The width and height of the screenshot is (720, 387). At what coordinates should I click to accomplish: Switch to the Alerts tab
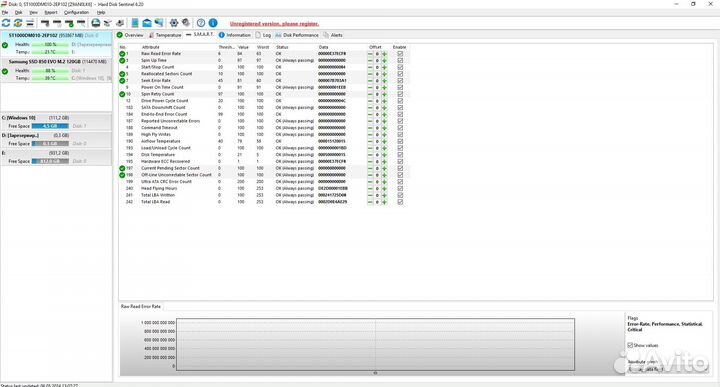point(333,35)
